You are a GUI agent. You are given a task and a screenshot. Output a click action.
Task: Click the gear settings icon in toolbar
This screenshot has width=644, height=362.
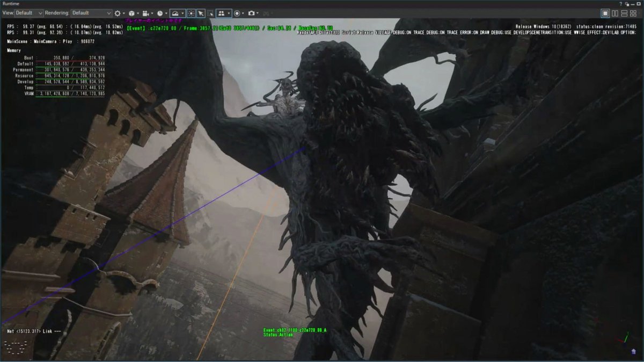point(118,13)
